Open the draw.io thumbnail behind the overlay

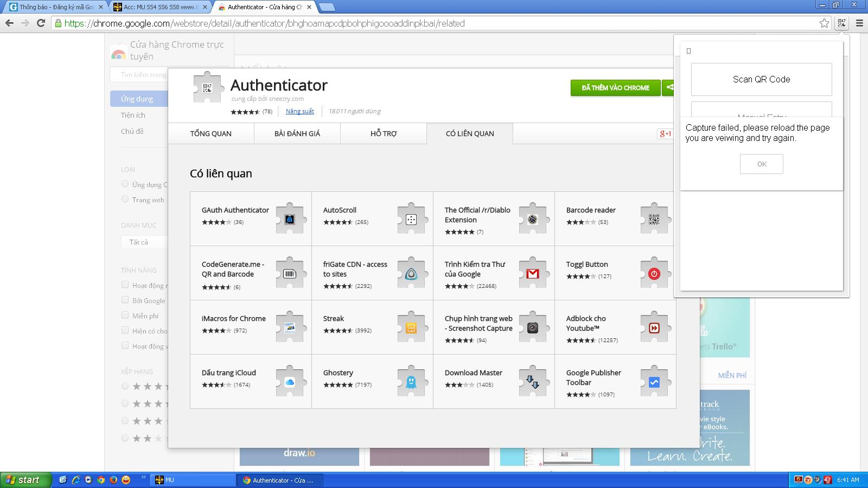tap(299, 457)
